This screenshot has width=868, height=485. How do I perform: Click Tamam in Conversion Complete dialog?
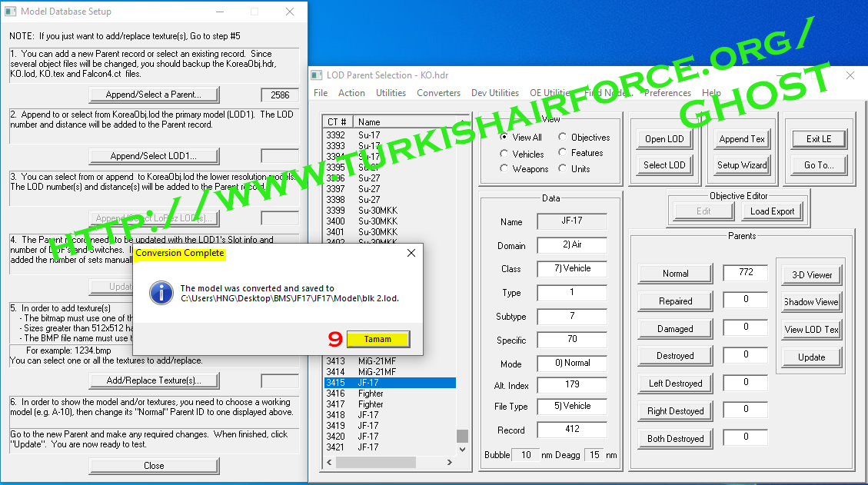[x=378, y=339]
